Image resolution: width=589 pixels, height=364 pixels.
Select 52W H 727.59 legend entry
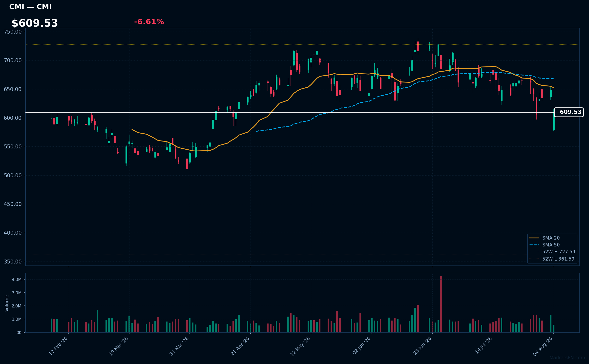pyautogui.click(x=559, y=252)
